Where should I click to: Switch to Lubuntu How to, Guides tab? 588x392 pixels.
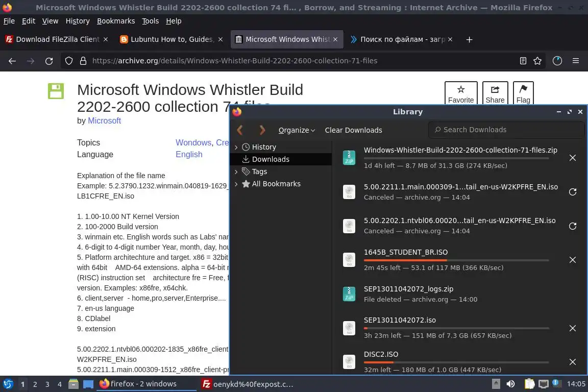171,39
